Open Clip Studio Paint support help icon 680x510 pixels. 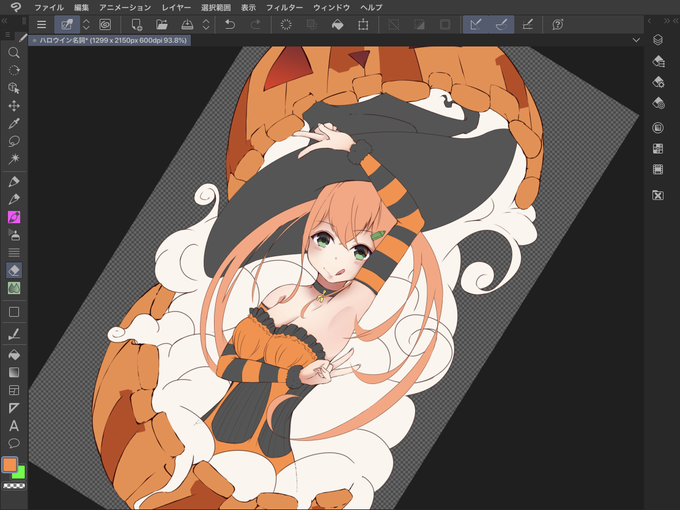click(x=558, y=25)
